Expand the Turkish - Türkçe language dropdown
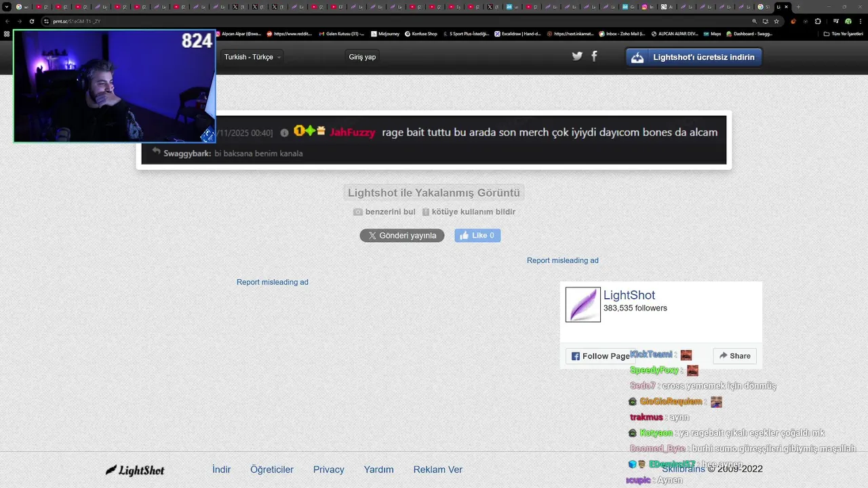The width and height of the screenshot is (868, 488). (253, 57)
